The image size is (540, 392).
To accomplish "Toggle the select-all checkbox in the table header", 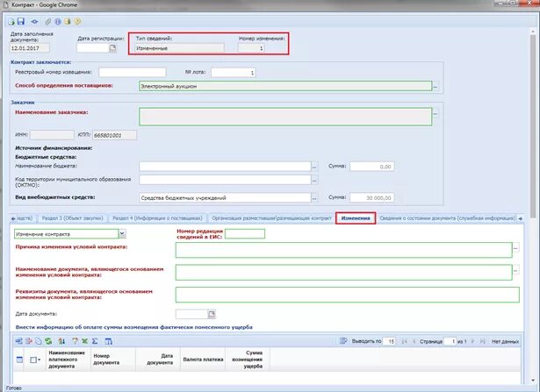I will [33, 360].
